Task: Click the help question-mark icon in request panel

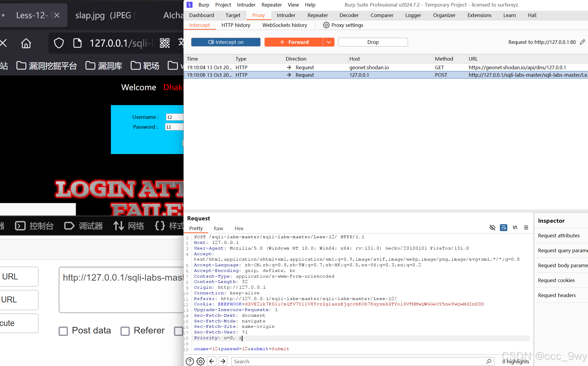Action: coord(190,361)
